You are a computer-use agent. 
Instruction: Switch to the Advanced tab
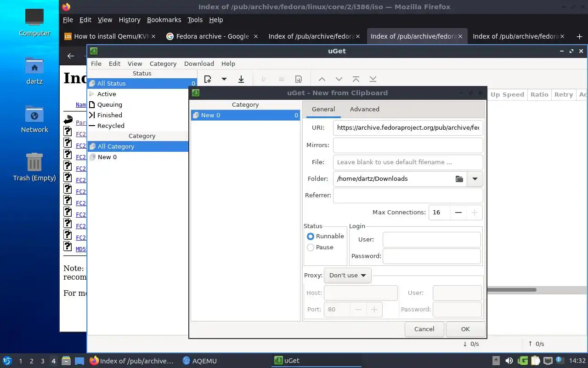(365, 109)
